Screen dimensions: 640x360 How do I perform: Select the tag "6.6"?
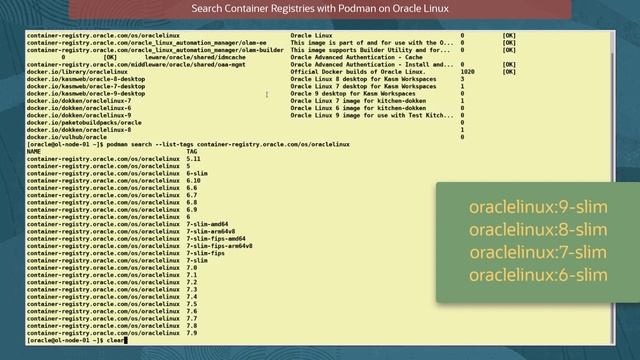pyautogui.click(x=192, y=188)
